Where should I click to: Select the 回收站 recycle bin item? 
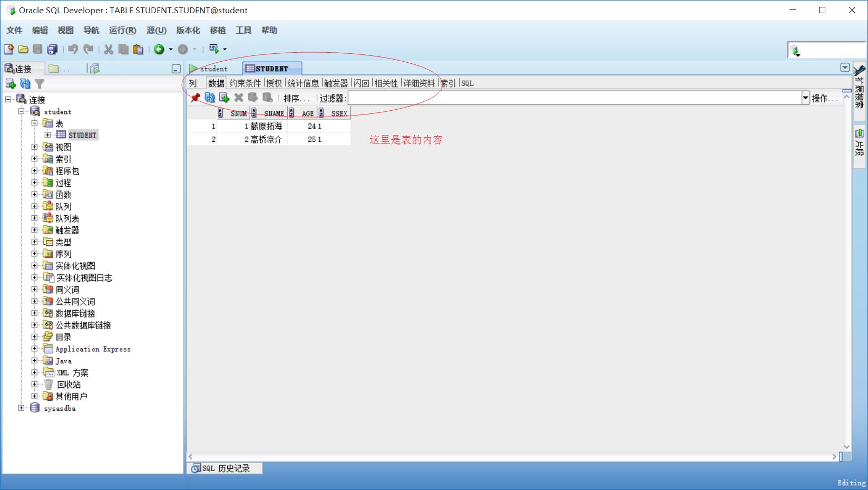pos(69,385)
